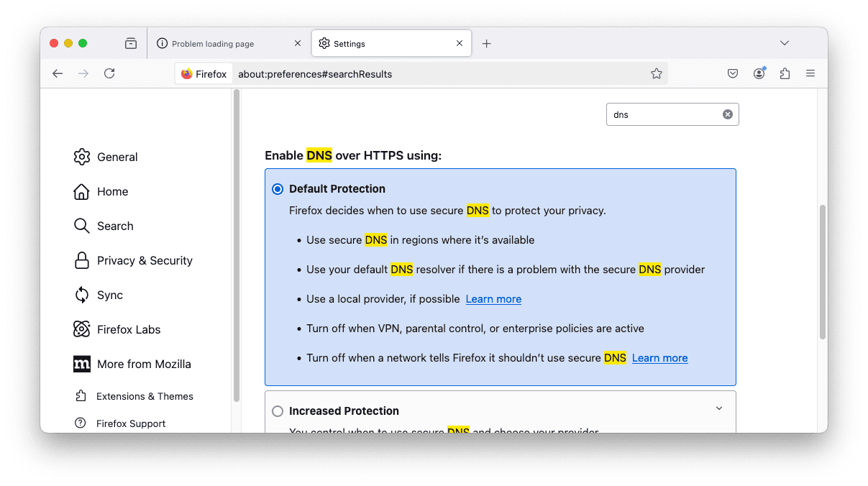Choose Increased Protection mode
The image size is (868, 486).
[278, 411]
